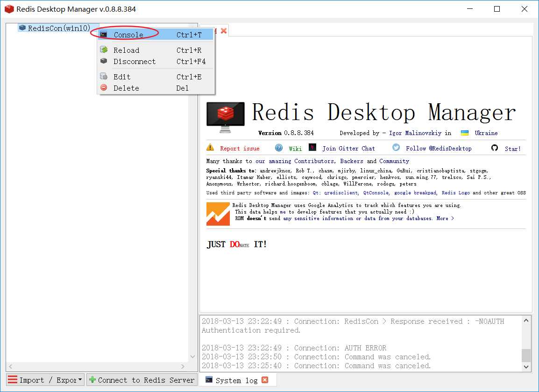Click the Redis cube icon in title bar
Viewport: 539px width, 392px height.
point(9,9)
